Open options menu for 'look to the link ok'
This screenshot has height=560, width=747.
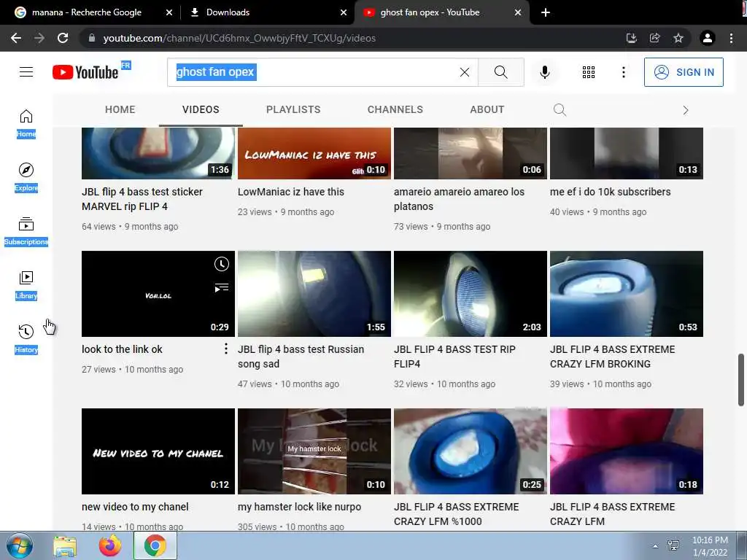(226, 349)
